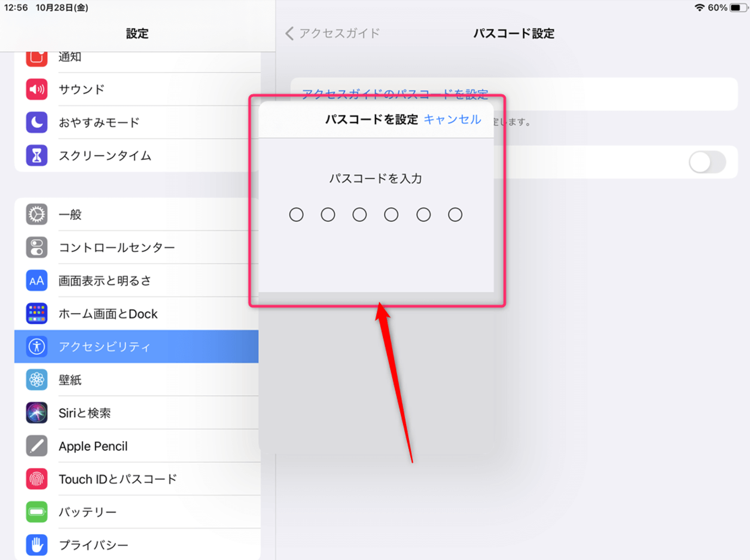Screen dimensions: 750x560
Task: Tap the パスコードを入力 prompt text
Action: (x=376, y=178)
